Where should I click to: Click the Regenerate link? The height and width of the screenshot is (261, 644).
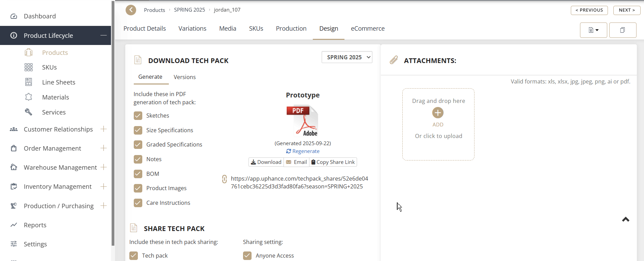[303, 151]
